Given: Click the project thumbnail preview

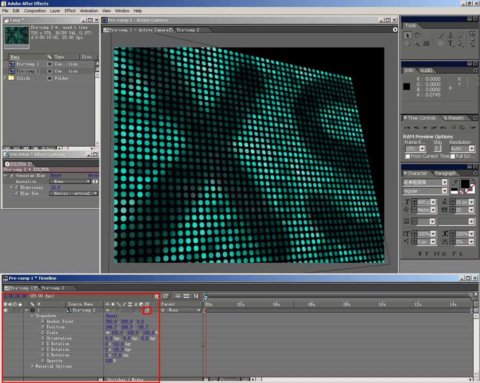Looking at the screenshot, I should (17, 36).
